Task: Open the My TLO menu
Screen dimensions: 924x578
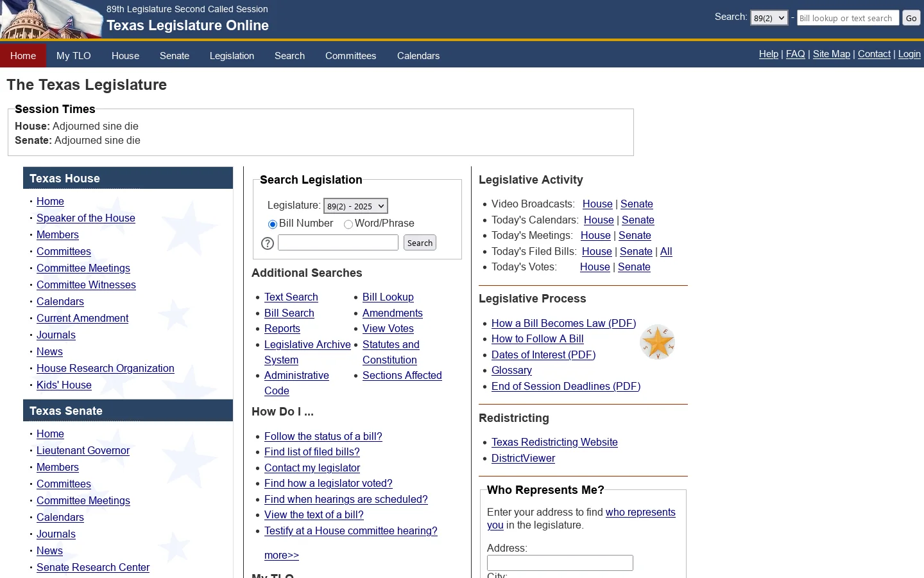Action: (x=74, y=56)
